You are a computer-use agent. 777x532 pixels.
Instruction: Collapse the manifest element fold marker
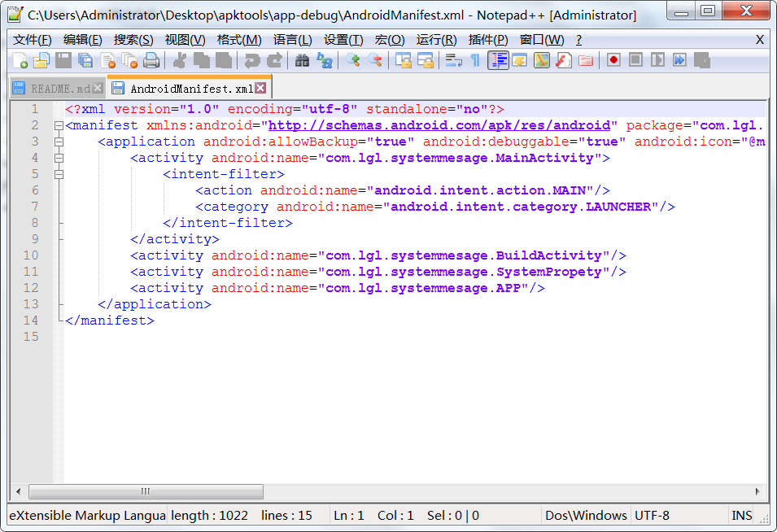click(58, 126)
